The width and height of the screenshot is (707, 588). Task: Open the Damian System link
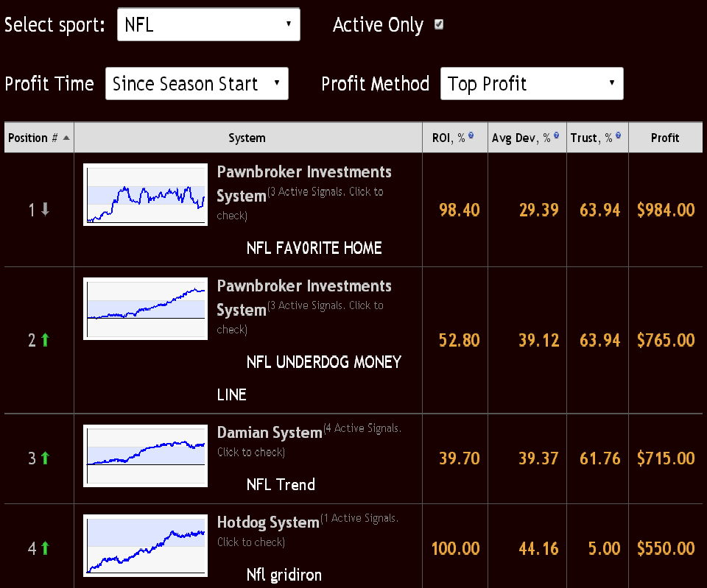(x=269, y=433)
